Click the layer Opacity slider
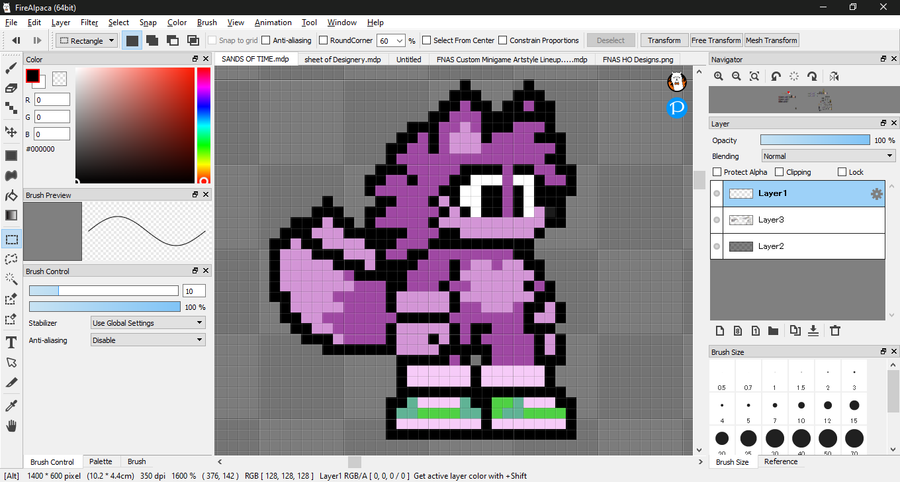The image size is (900, 482). pos(815,140)
